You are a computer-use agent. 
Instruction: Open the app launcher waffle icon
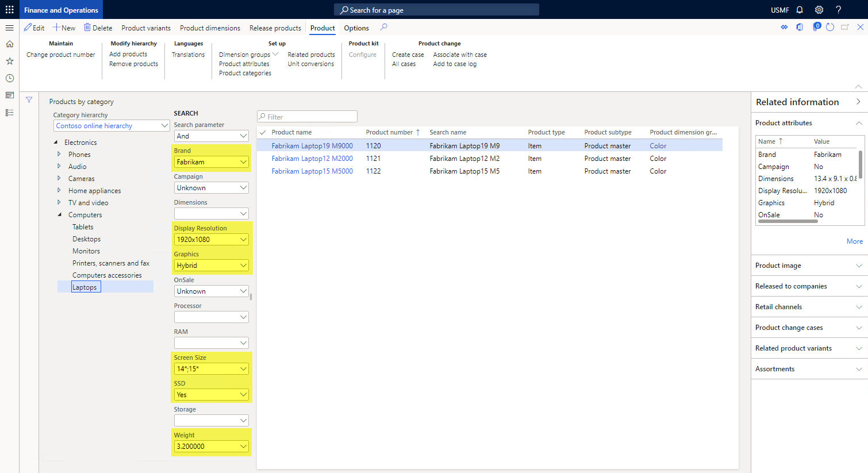[x=9, y=10]
